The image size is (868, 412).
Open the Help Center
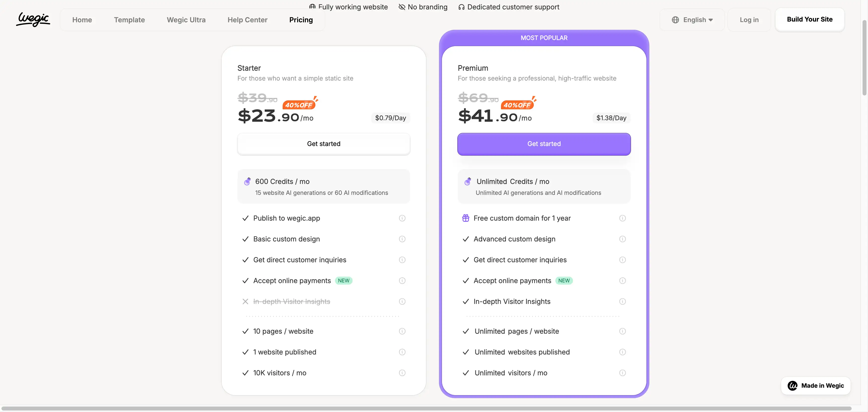coord(247,20)
